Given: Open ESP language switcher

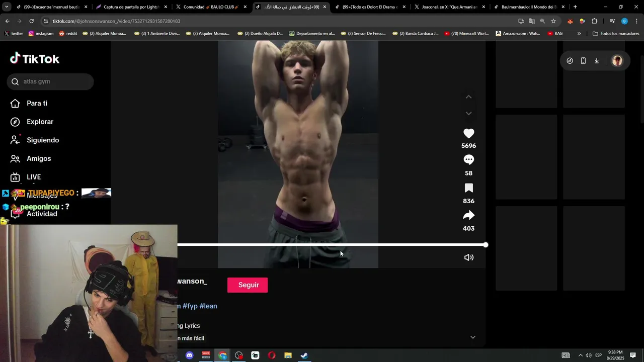Looking at the screenshot, I should point(598,355).
